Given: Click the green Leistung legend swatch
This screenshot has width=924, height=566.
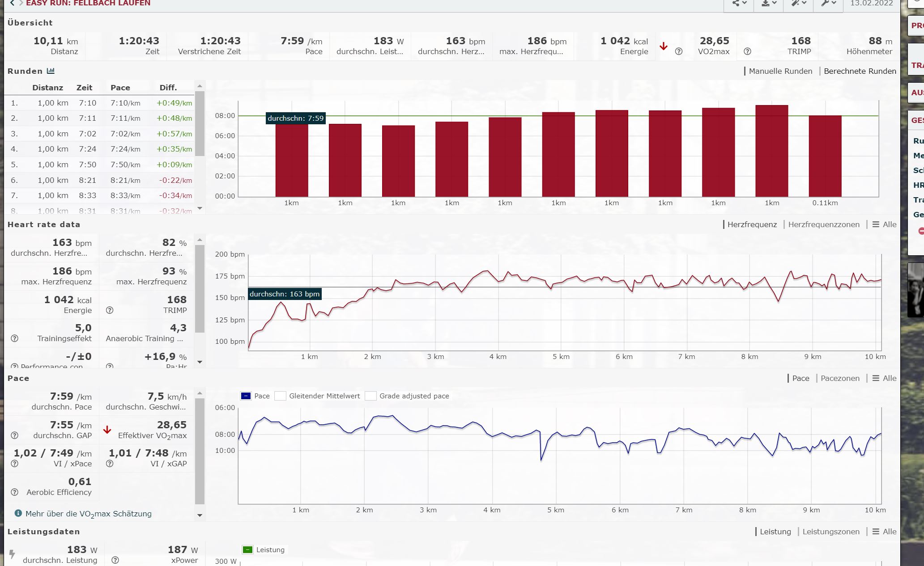Looking at the screenshot, I should click(247, 550).
